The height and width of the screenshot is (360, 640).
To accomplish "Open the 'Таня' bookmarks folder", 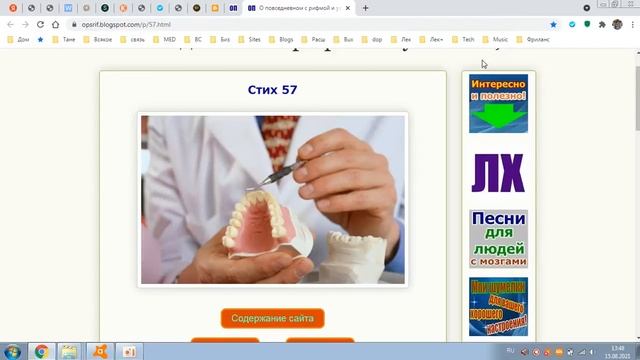I will pyautogui.click(x=64, y=40).
